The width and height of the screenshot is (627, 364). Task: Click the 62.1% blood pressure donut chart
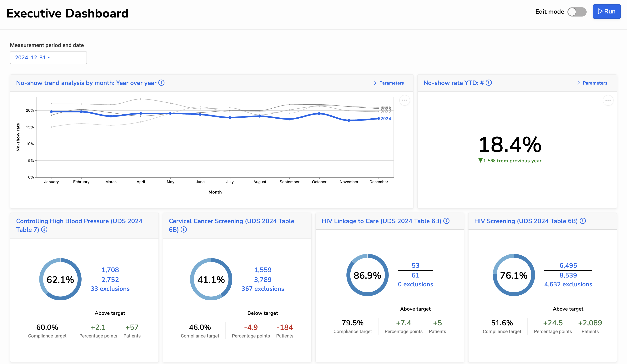click(60, 279)
